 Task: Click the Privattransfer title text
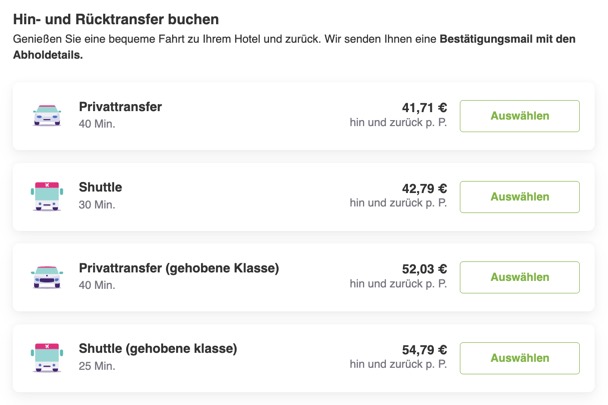click(120, 107)
